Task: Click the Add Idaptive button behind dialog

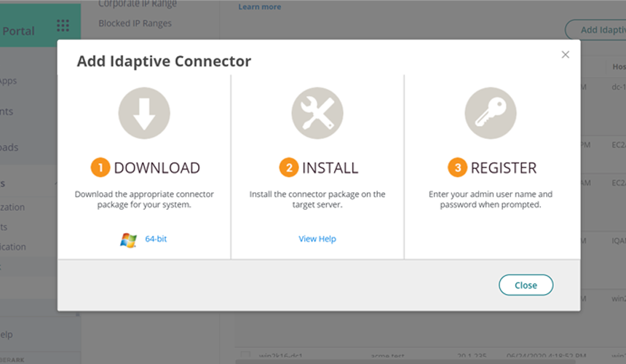Action: (x=595, y=30)
